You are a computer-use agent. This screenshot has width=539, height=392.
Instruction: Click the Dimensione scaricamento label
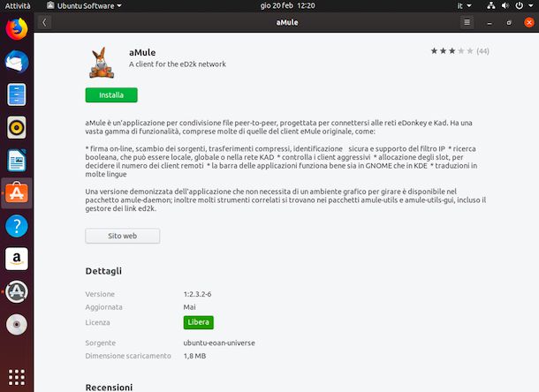pyautogui.click(x=128, y=356)
